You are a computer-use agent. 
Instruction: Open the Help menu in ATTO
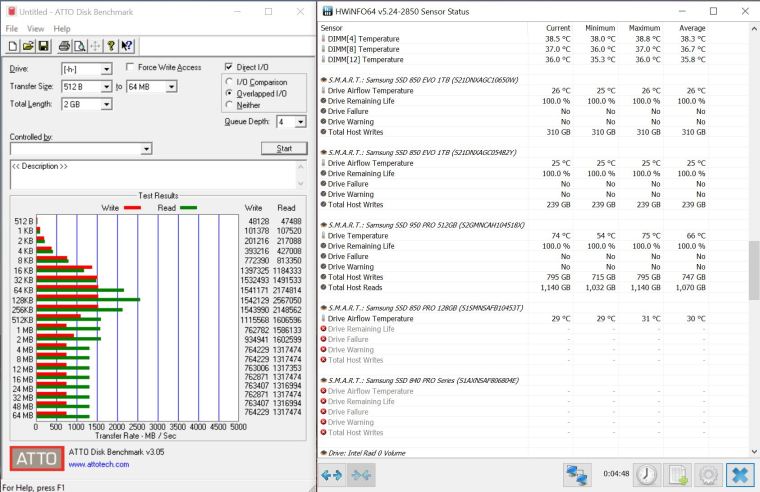(x=62, y=29)
